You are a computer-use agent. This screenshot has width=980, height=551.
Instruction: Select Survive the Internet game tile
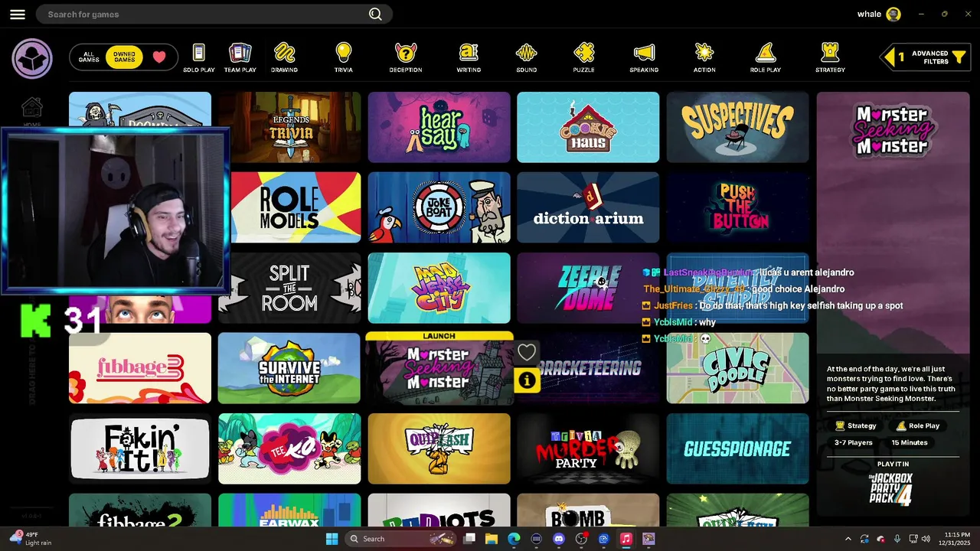tap(289, 368)
